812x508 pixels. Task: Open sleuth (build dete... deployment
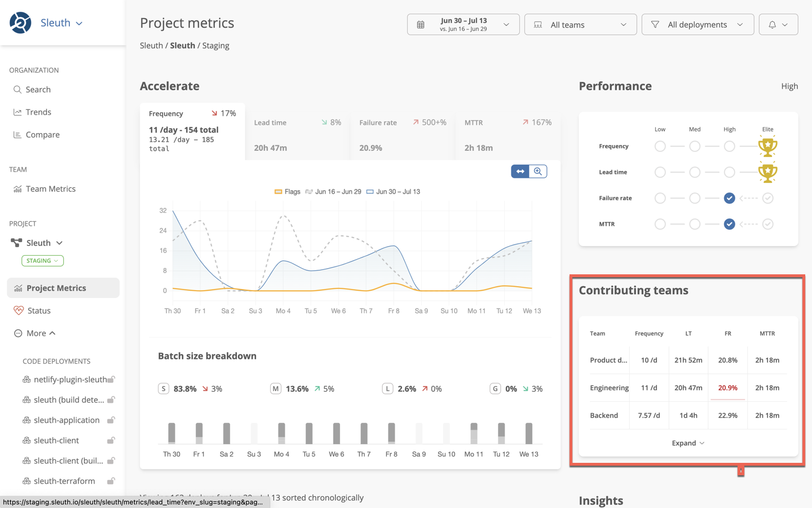pos(68,400)
